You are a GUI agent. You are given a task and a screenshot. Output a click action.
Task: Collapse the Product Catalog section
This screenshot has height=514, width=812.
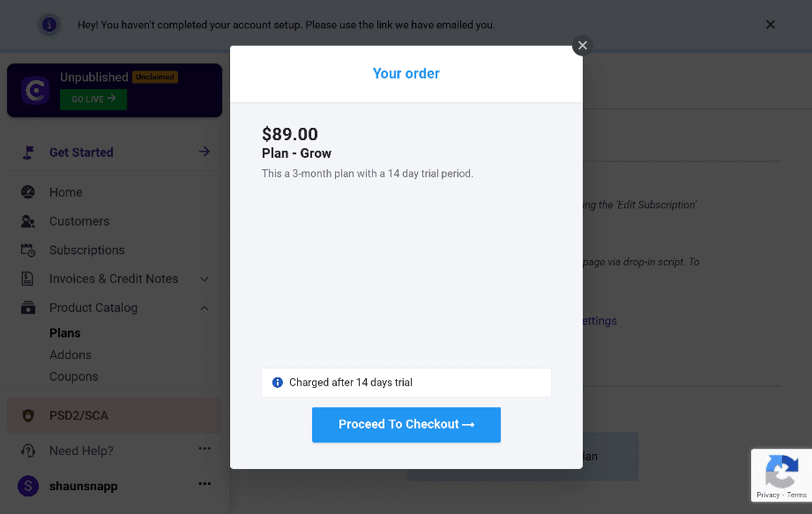[x=205, y=308]
